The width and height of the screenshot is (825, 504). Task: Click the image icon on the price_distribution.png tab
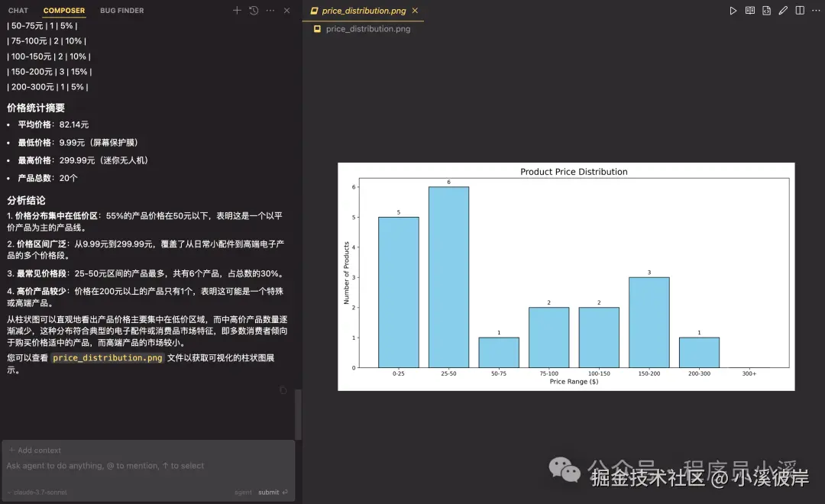click(x=314, y=11)
